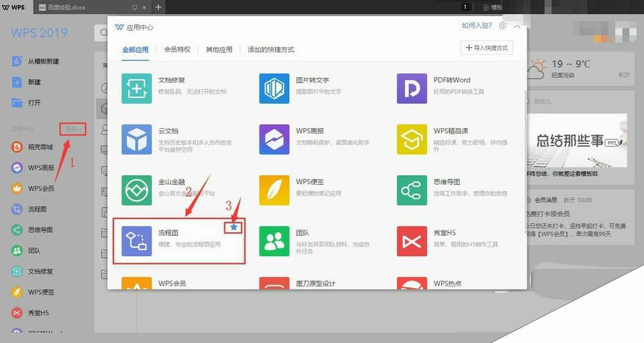Collapse 应用中心 panel with the chevron
The image size is (644, 343).
tap(517, 26)
